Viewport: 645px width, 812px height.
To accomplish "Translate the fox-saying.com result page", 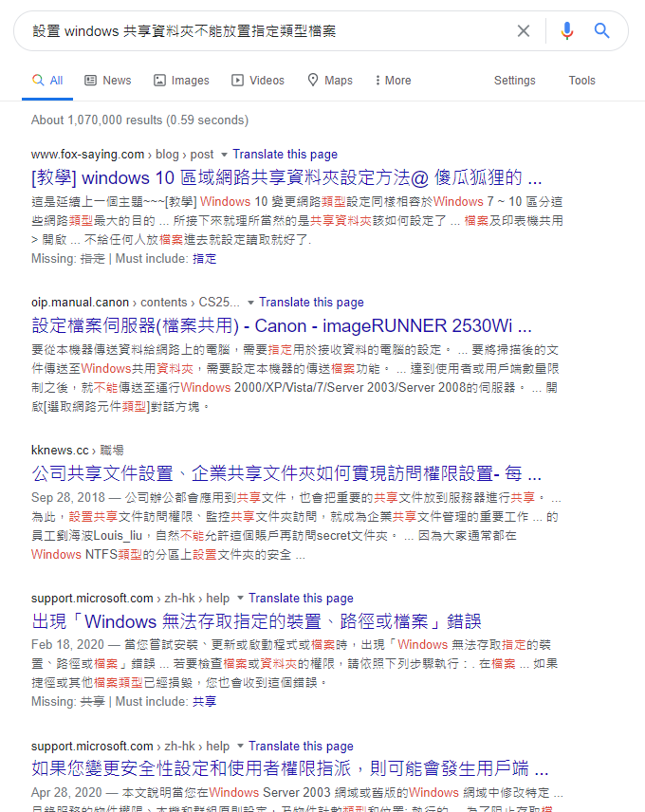I will 285,155.
